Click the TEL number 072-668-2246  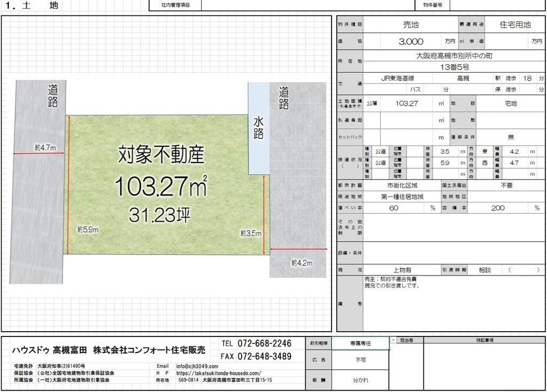click(265, 343)
